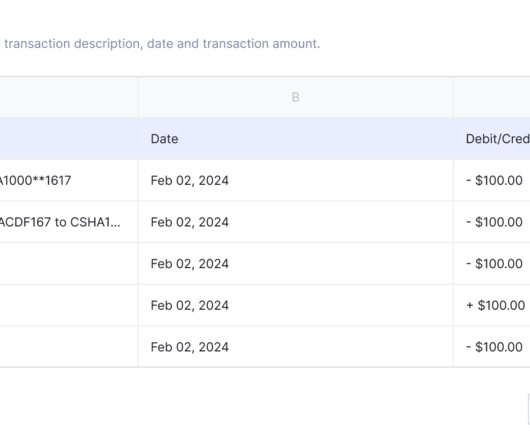Image resolution: width=530 pixels, height=442 pixels.
Task: Click the empty description cell in last row
Action: coord(69,347)
